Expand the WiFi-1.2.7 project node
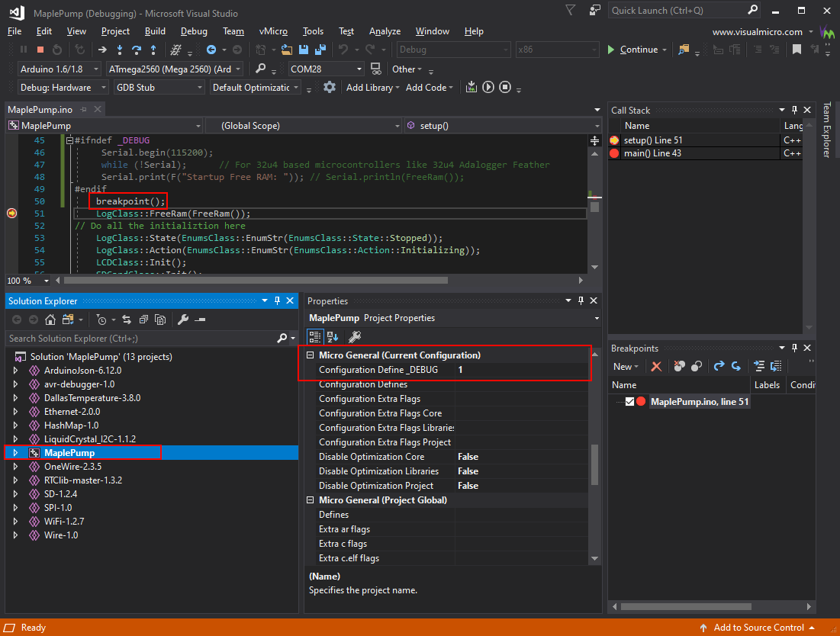 coord(15,522)
